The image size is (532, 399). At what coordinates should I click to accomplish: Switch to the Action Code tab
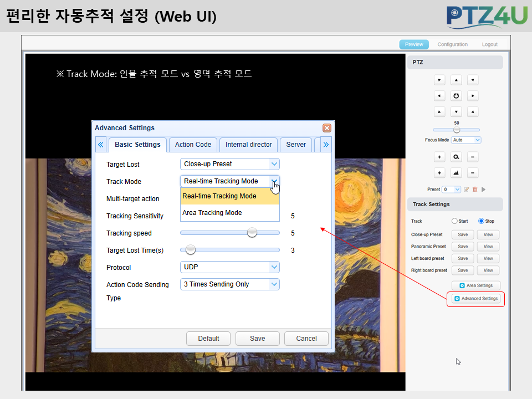tap(193, 145)
